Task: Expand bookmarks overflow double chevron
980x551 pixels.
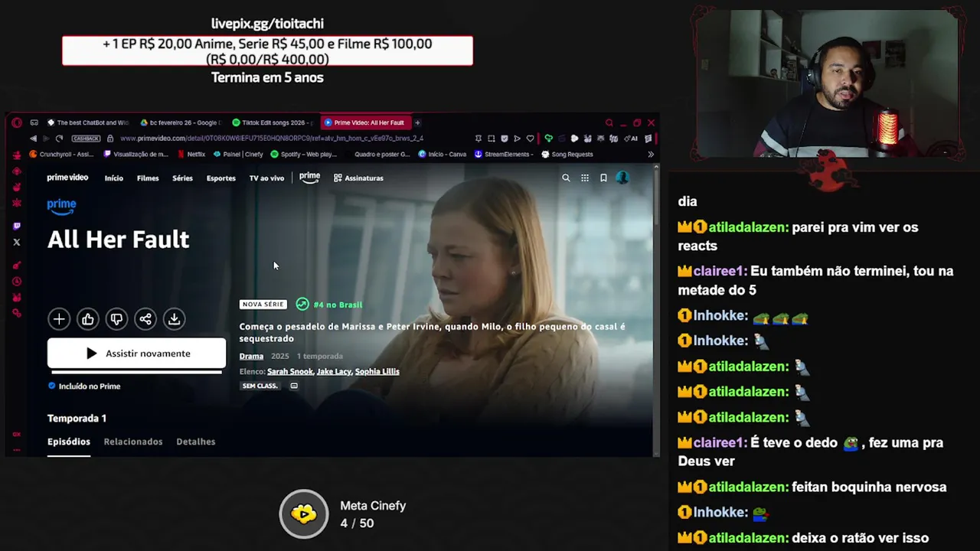Action: point(651,154)
